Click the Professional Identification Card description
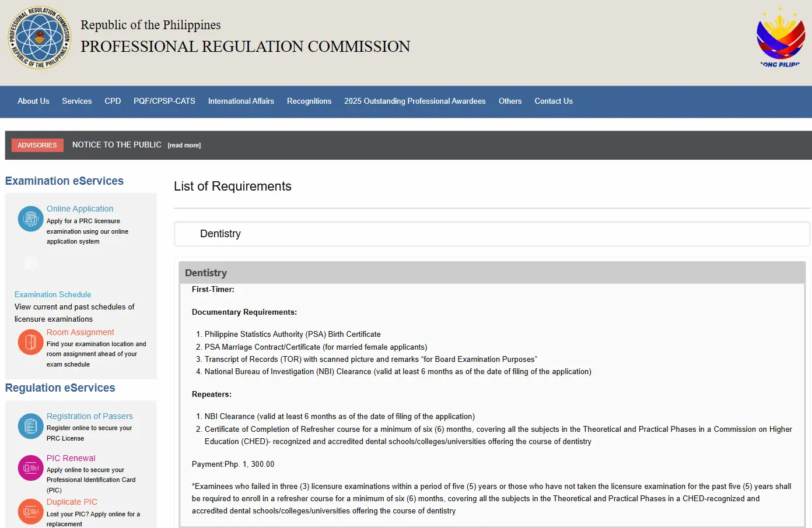 pos(91,480)
